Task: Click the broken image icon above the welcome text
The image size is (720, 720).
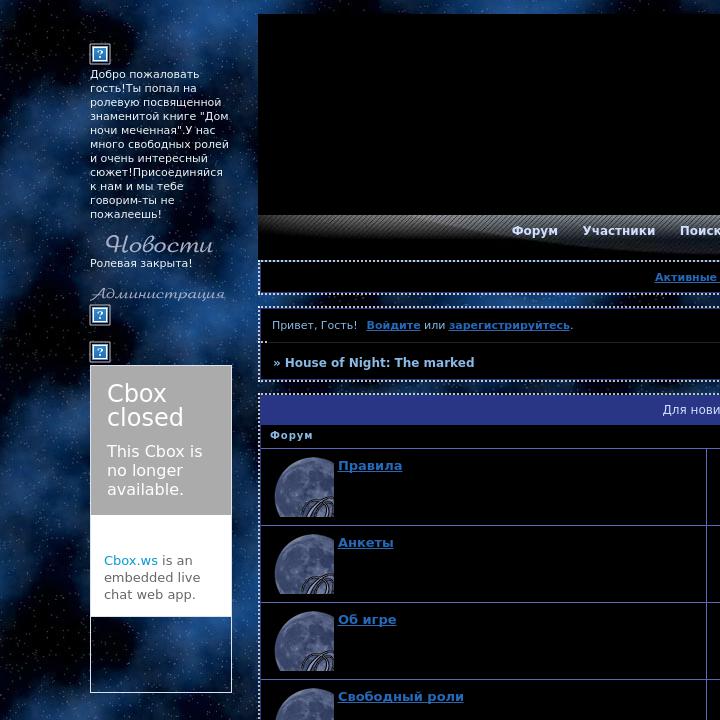Action: tap(100, 54)
